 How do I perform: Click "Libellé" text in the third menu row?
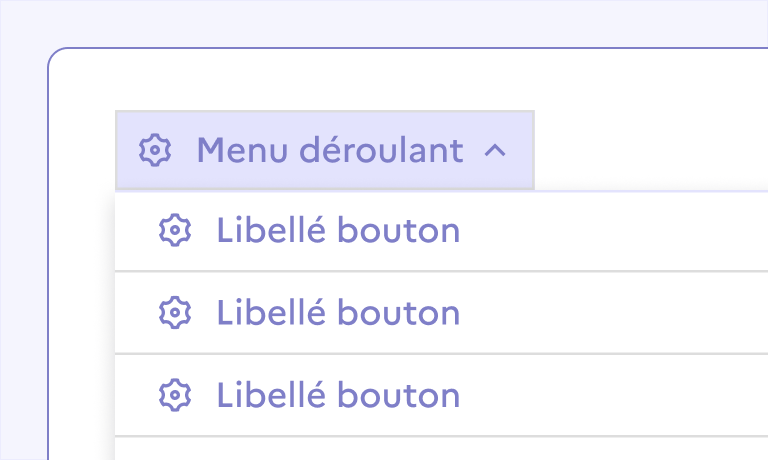coord(271,395)
